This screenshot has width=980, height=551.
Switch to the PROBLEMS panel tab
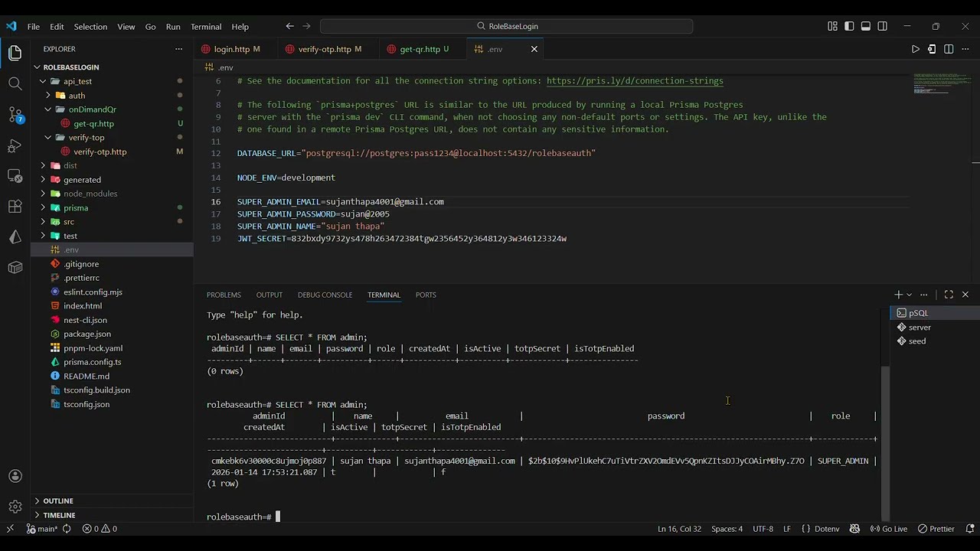[224, 295]
